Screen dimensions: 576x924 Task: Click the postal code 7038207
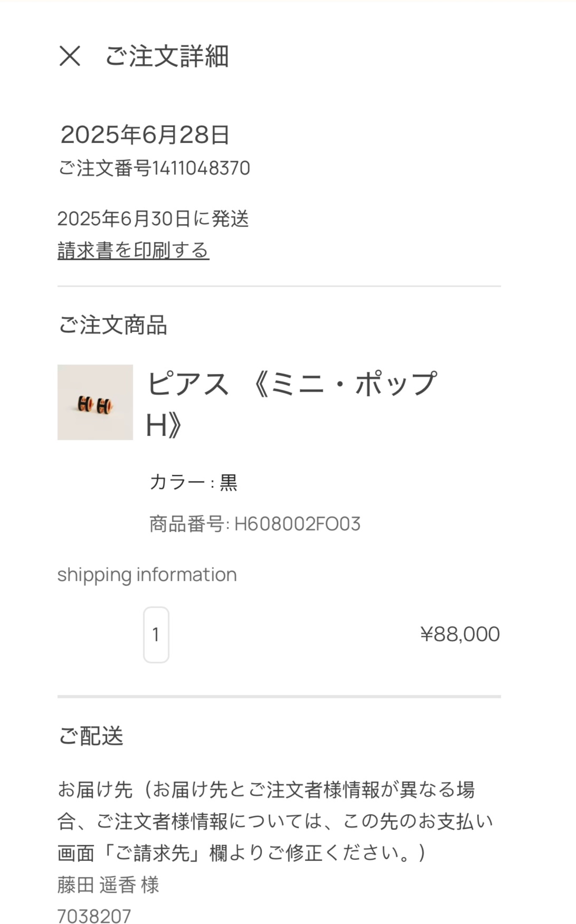click(x=94, y=916)
